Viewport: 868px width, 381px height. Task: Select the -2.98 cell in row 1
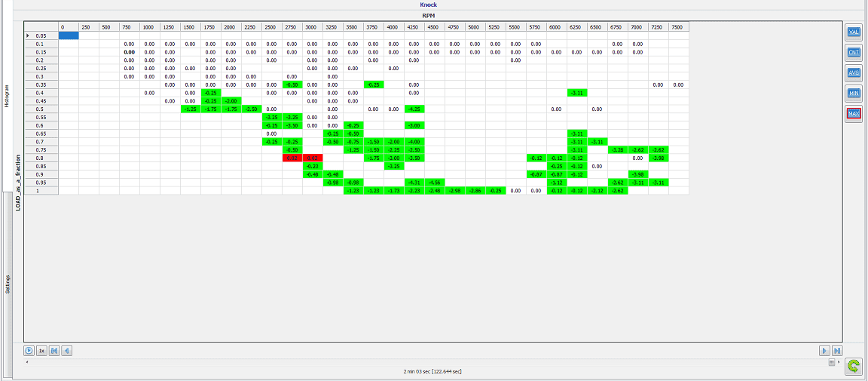455,190
